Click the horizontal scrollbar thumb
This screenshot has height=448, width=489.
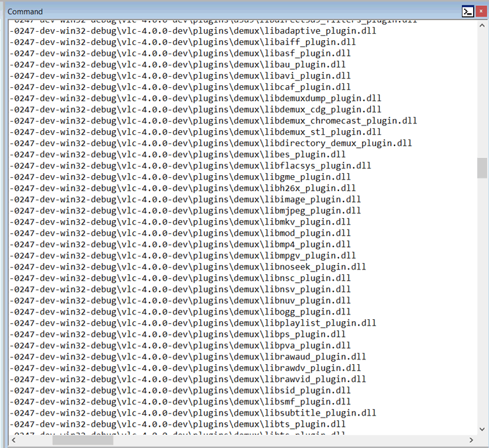pyautogui.click(x=83, y=440)
